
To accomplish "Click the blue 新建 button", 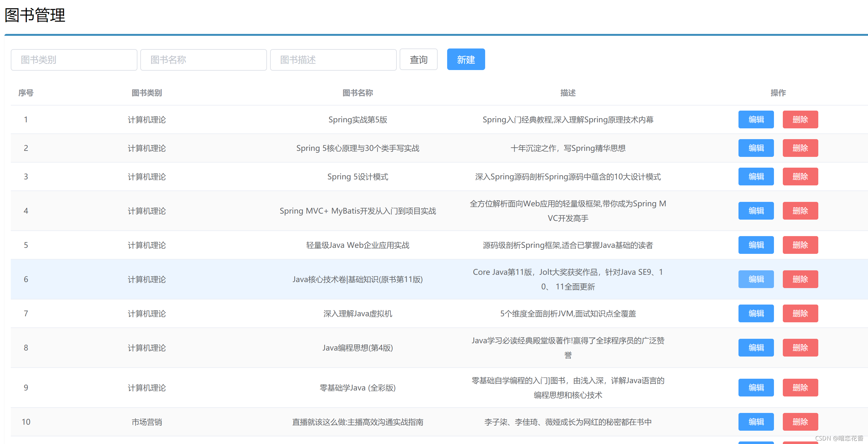I will click(466, 59).
